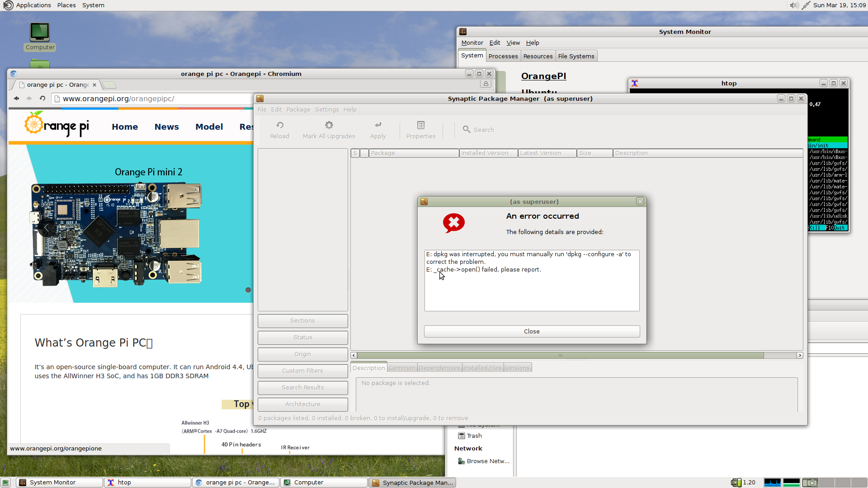Open the Computer desktop icon

click(x=40, y=37)
